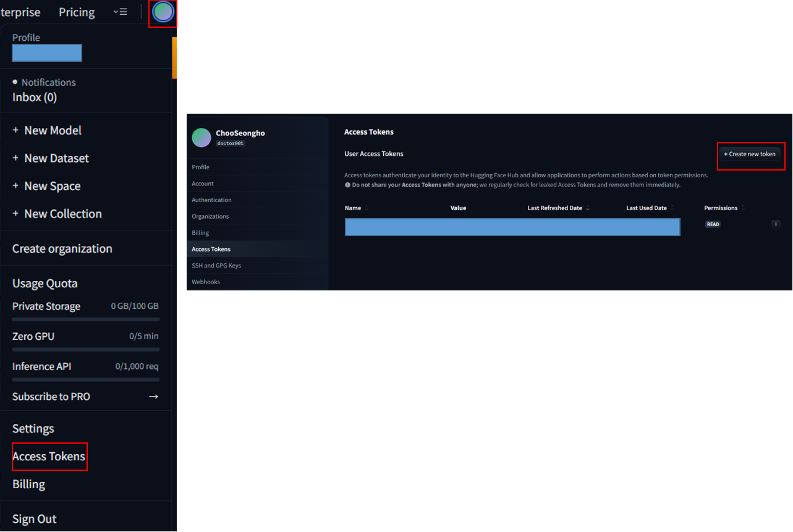Click the Zero GPU usage bar
Screen dimensions: 793x532
(x=86, y=350)
